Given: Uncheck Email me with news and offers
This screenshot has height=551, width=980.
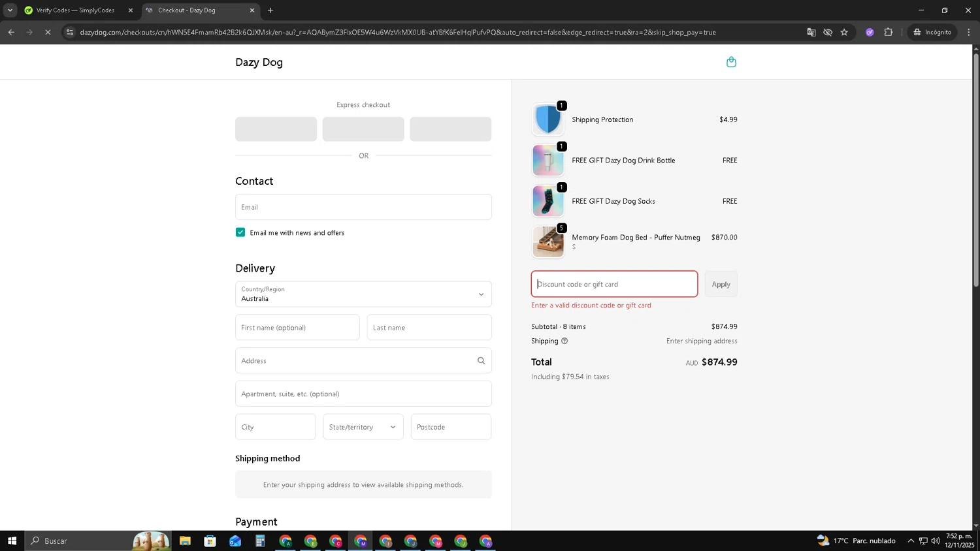Looking at the screenshot, I should point(240,232).
